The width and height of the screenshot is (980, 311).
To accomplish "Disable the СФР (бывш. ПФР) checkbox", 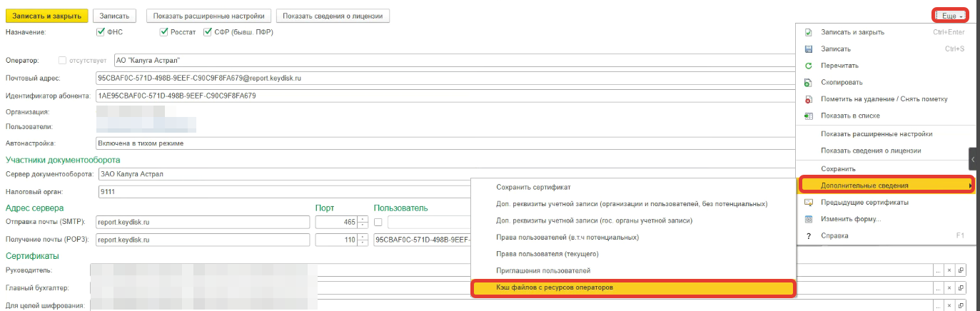I will point(208,32).
